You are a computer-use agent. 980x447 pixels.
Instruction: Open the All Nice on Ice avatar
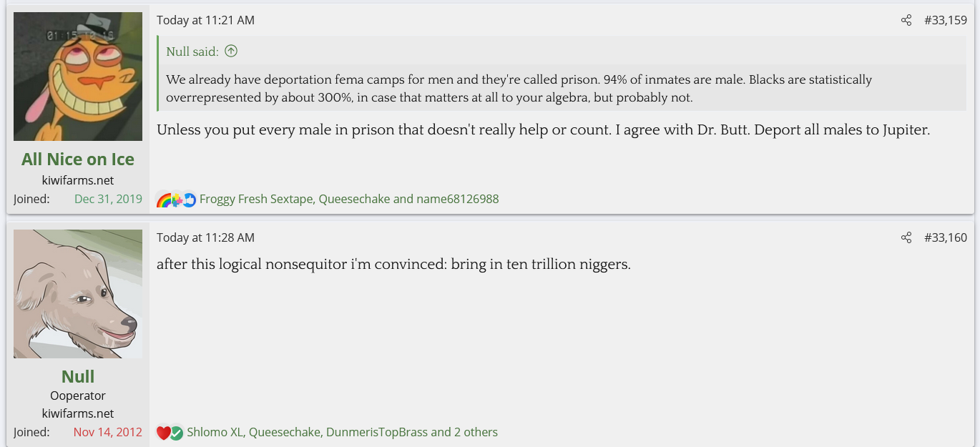coord(78,77)
